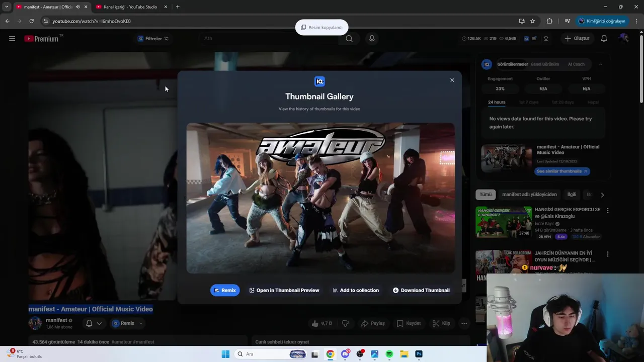
Task: Go to YouTube Premium home logo
Action: 41,39
